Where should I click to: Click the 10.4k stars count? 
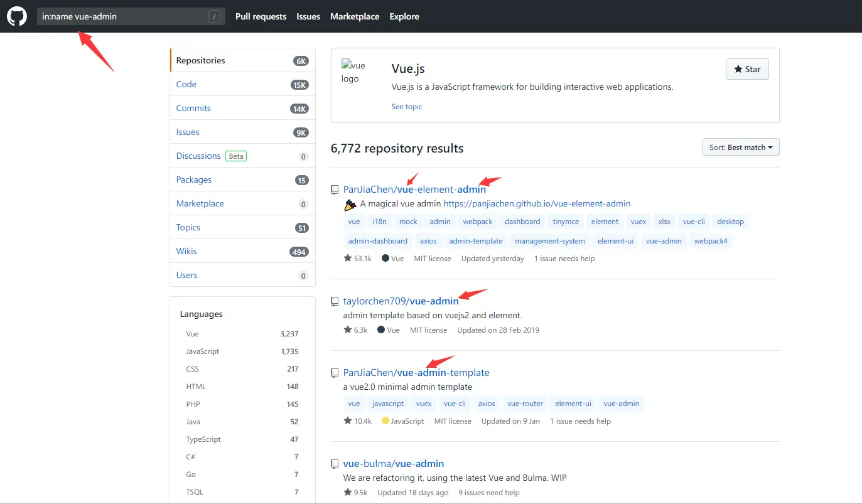coord(358,421)
